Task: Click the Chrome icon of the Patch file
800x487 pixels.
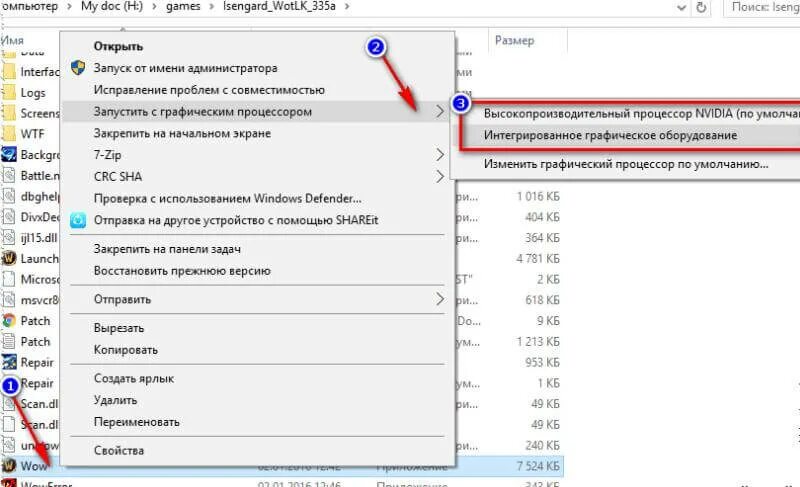Action: pos(9,321)
